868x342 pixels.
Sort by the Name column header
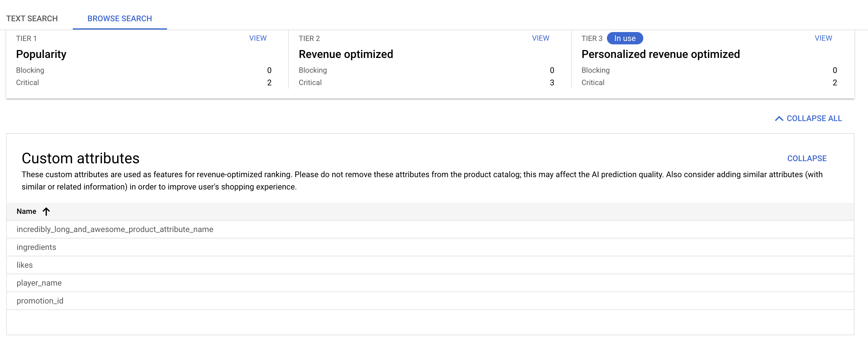[x=26, y=212]
